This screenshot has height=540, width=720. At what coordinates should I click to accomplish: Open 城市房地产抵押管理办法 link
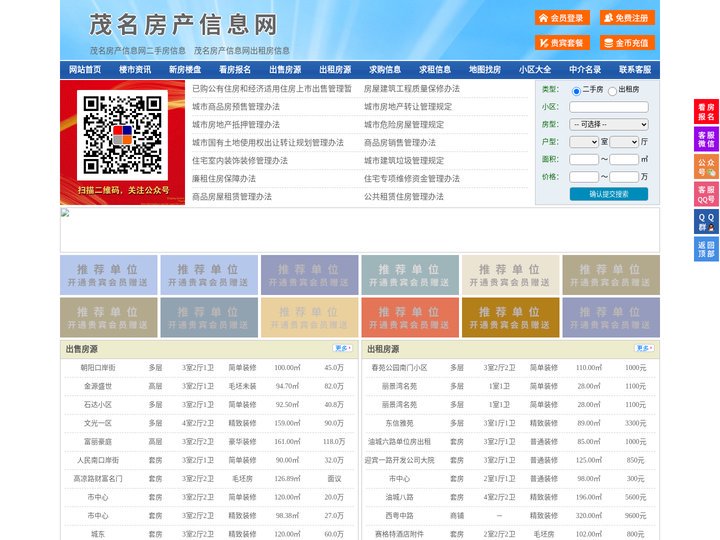coord(236,124)
